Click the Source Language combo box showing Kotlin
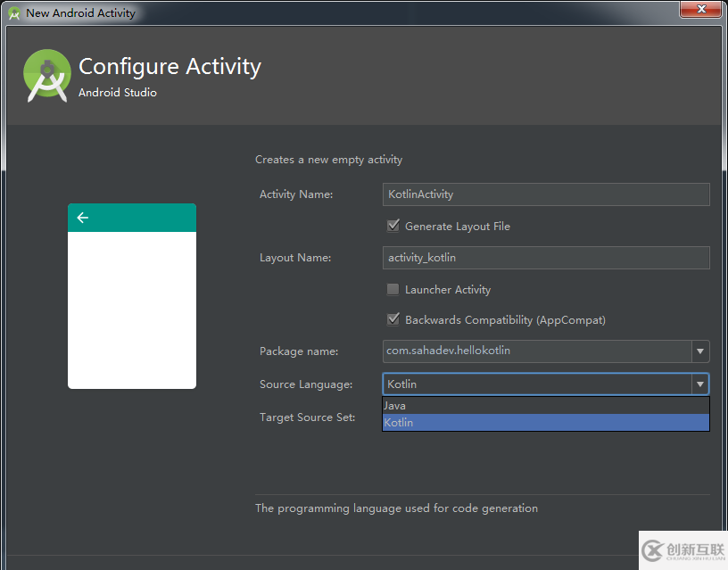The width and height of the screenshot is (728, 570). pyautogui.click(x=545, y=384)
